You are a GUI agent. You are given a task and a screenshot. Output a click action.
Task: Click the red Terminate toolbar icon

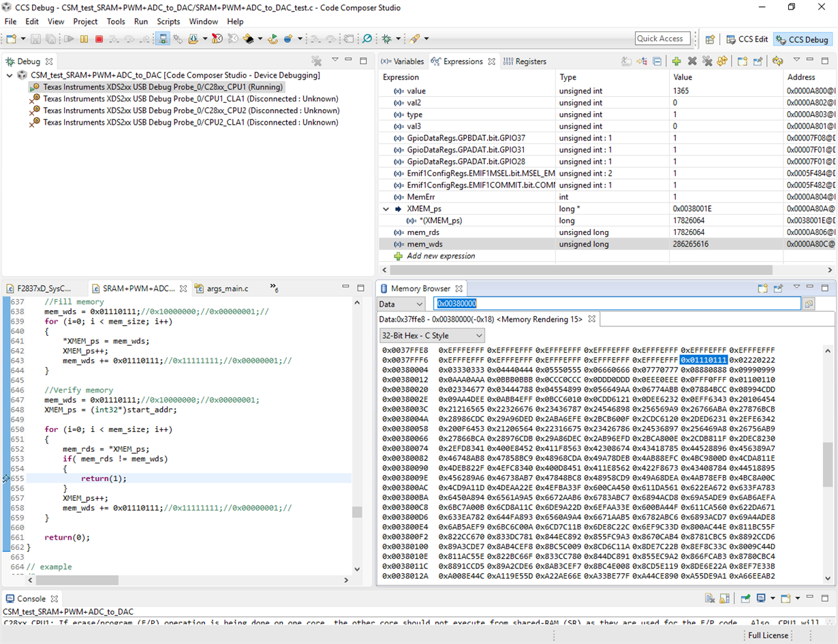99,39
